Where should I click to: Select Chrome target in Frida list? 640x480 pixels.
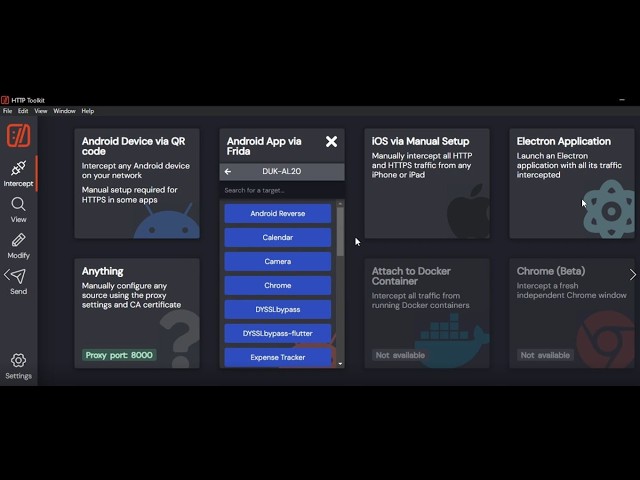point(278,286)
